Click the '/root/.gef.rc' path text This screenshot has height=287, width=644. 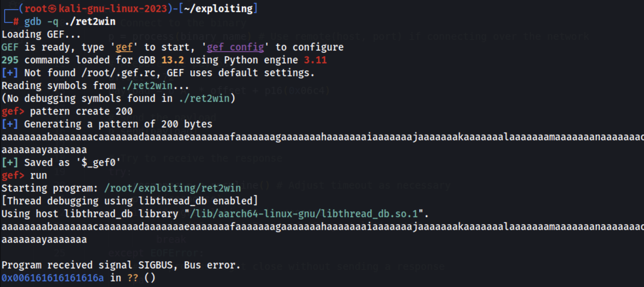click(118, 73)
